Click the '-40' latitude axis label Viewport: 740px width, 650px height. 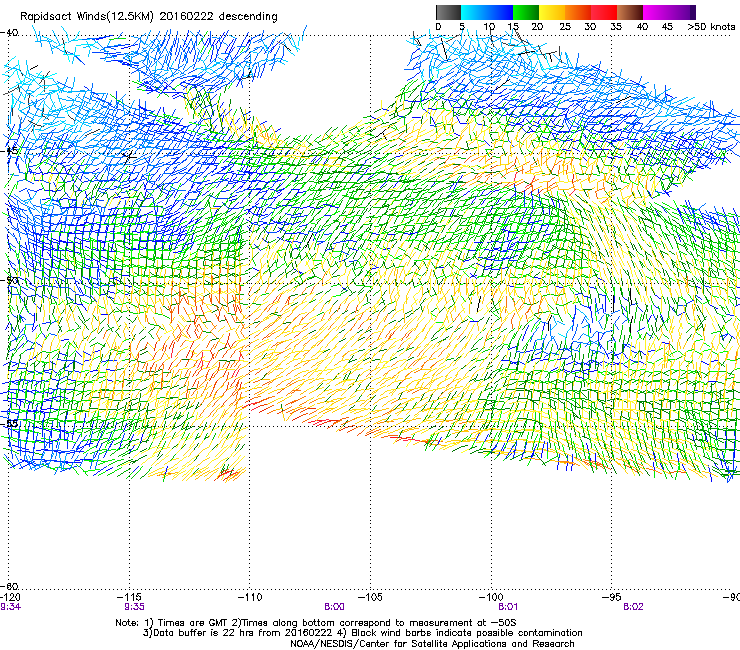pos(9,33)
